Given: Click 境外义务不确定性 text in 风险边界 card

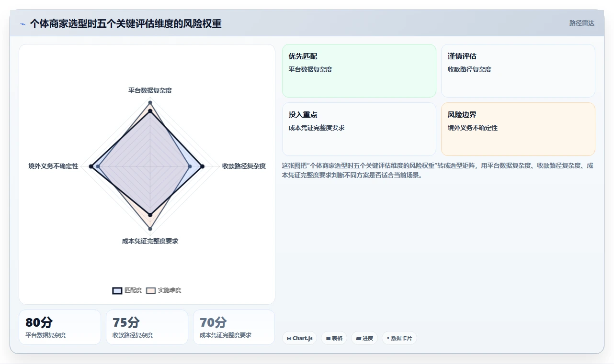Looking at the screenshot, I should (473, 128).
